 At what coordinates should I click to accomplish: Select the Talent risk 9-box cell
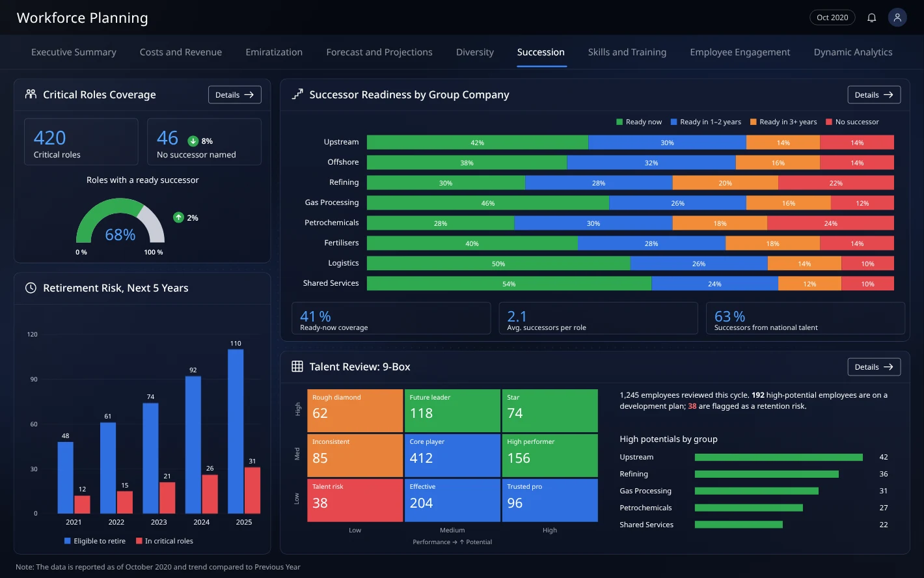pos(355,500)
